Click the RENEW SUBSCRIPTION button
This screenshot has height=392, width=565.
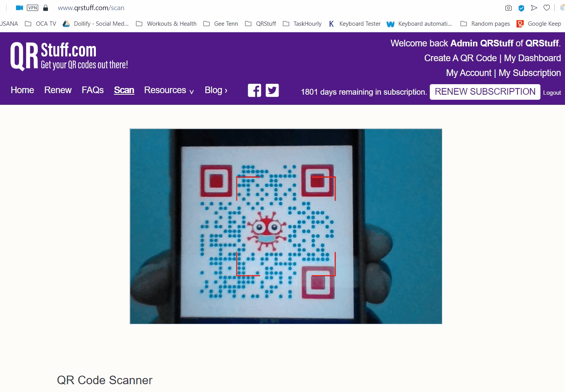point(485,92)
